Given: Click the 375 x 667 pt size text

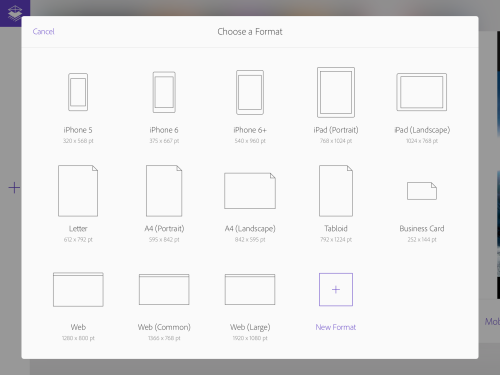Looking at the screenshot, I should coord(164,141).
